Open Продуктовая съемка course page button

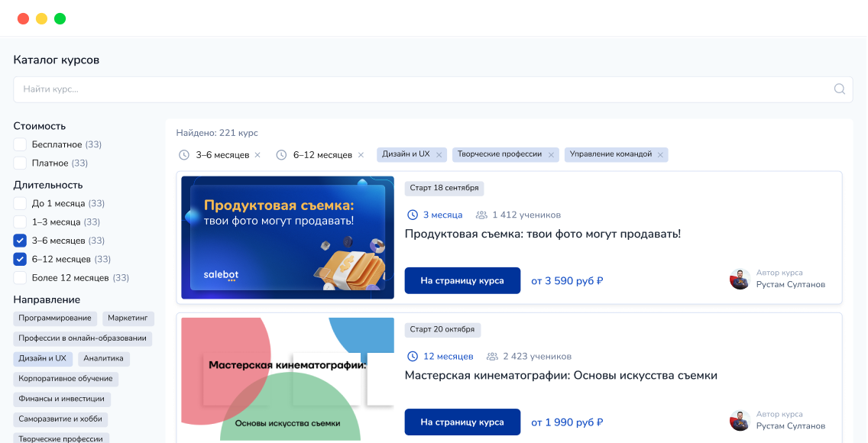click(462, 280)
